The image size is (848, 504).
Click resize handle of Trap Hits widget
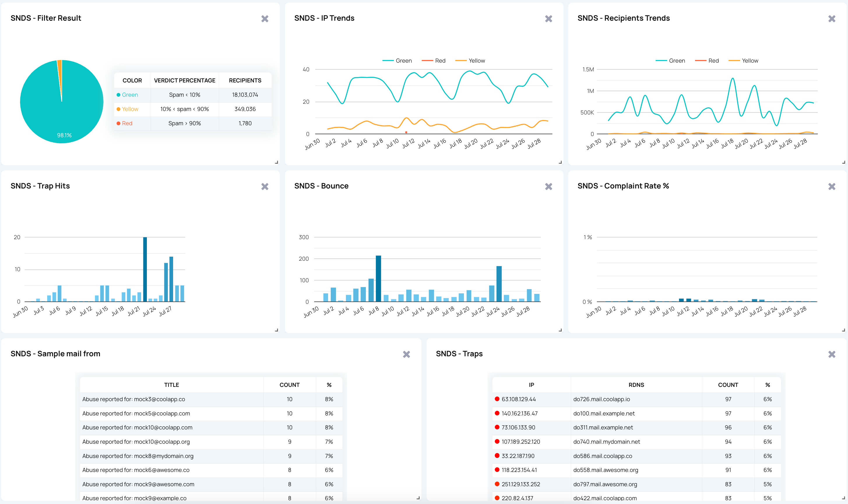click(x=277, y=330)
